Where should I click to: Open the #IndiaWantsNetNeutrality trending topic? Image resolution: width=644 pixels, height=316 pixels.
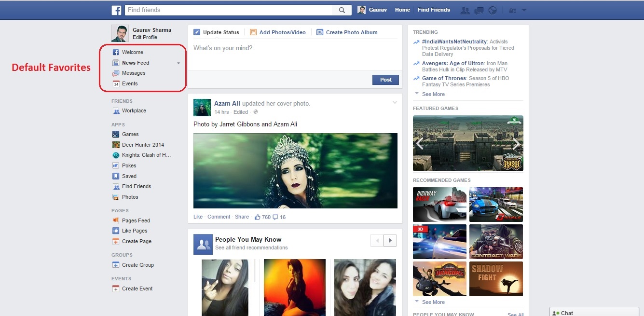(454, 42)
